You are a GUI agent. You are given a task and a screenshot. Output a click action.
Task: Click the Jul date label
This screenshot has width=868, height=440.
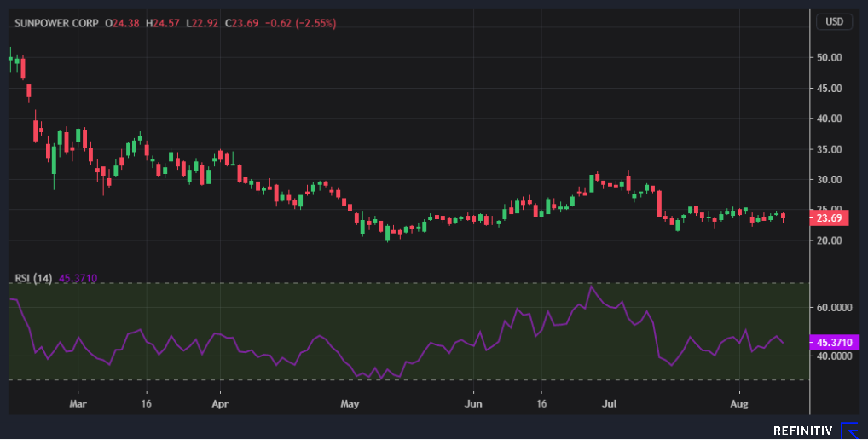609,404
